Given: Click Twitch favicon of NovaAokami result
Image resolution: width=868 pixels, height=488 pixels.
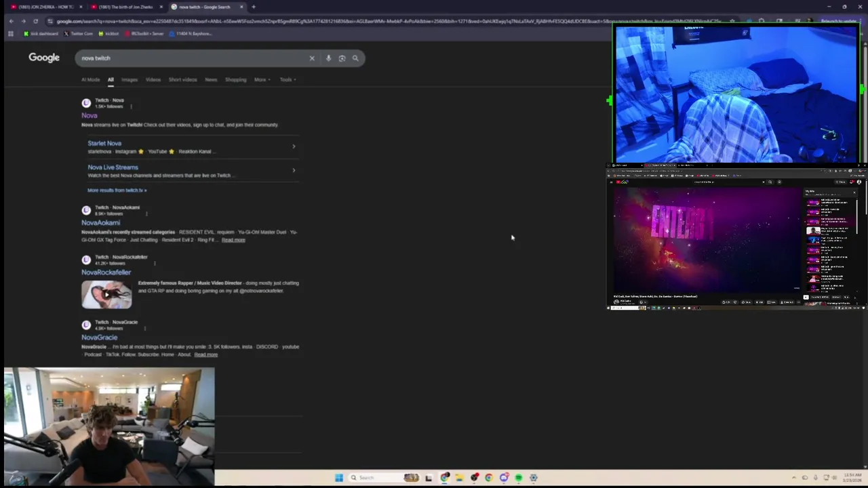Looking at the screenshot, I should tap(86, 210).
